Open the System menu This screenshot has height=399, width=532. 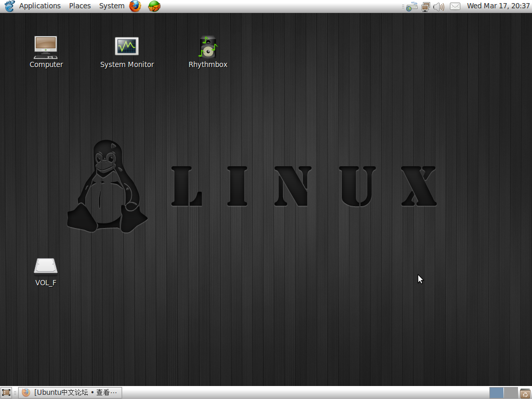pyautogui.click(x=112, y=6)
